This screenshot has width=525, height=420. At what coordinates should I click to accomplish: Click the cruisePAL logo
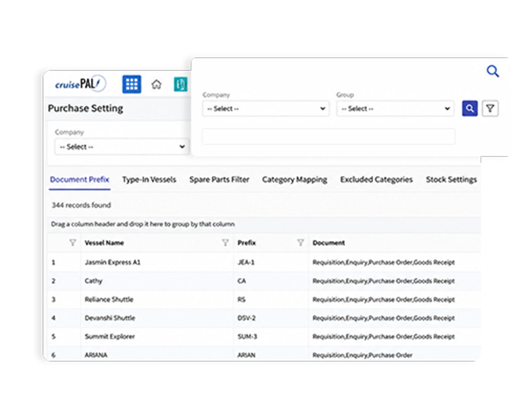click(x=80, y=84)
